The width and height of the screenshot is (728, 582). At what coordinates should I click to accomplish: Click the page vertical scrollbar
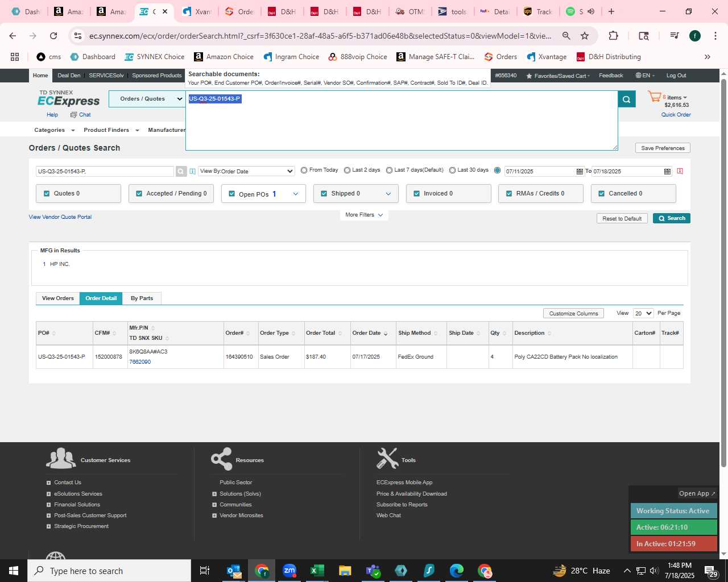pyautogui.click(x=724, y=273)
